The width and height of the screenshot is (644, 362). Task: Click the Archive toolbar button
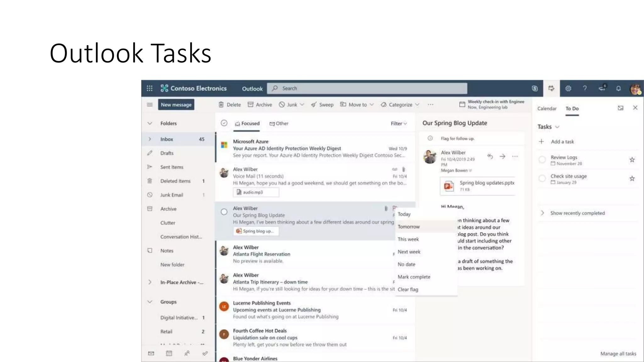(x=260, y=105)
